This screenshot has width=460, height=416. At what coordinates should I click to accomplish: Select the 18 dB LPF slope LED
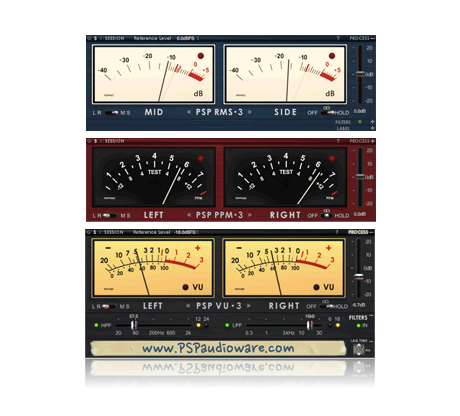[338, 325]
